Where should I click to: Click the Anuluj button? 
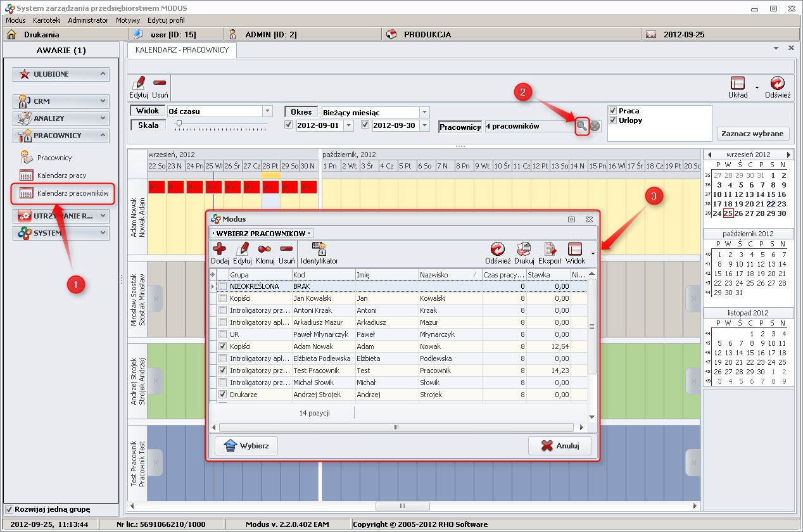tap(560, 446)
